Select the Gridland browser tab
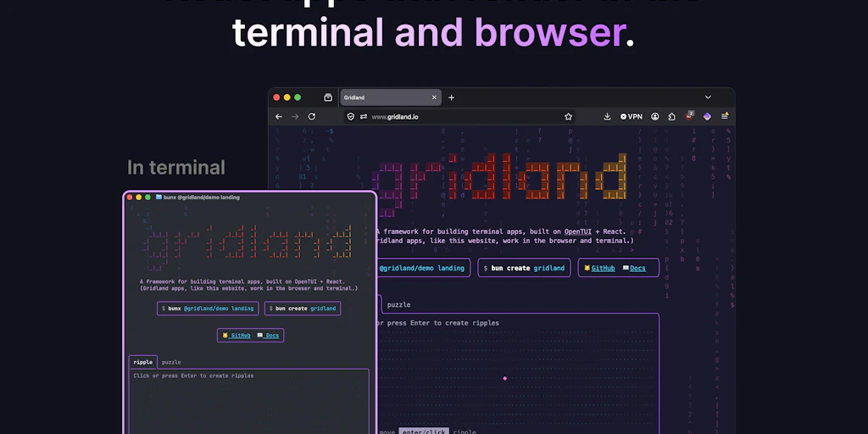 pyautogui.click(x=390, y=97)
